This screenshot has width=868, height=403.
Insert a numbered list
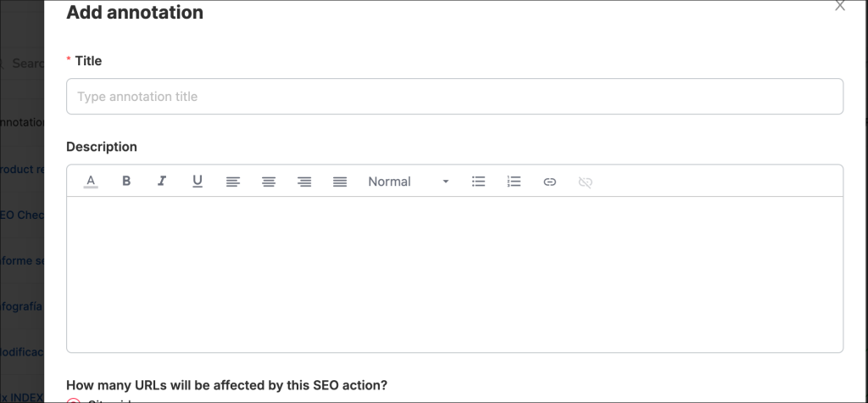coord(514,182)
